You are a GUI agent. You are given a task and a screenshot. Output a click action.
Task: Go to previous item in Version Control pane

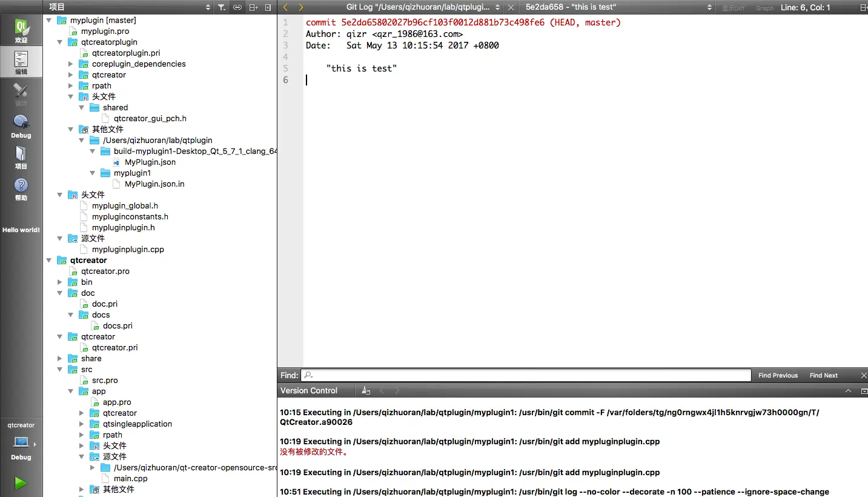click(x=382, y=391)
